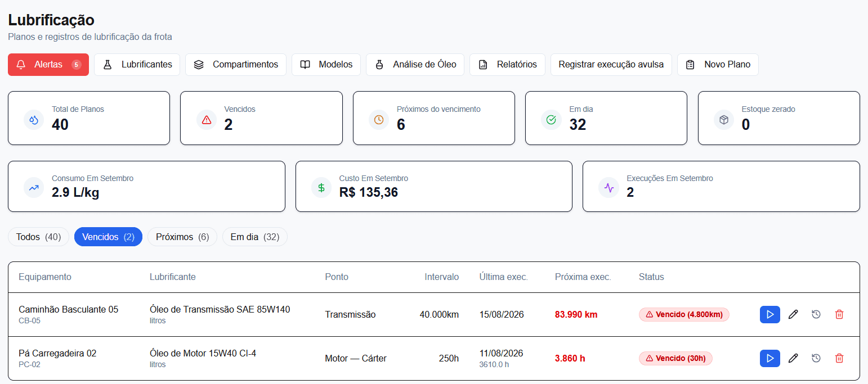Edit the Caminhão Basculante 05 plan

[793, 314]
